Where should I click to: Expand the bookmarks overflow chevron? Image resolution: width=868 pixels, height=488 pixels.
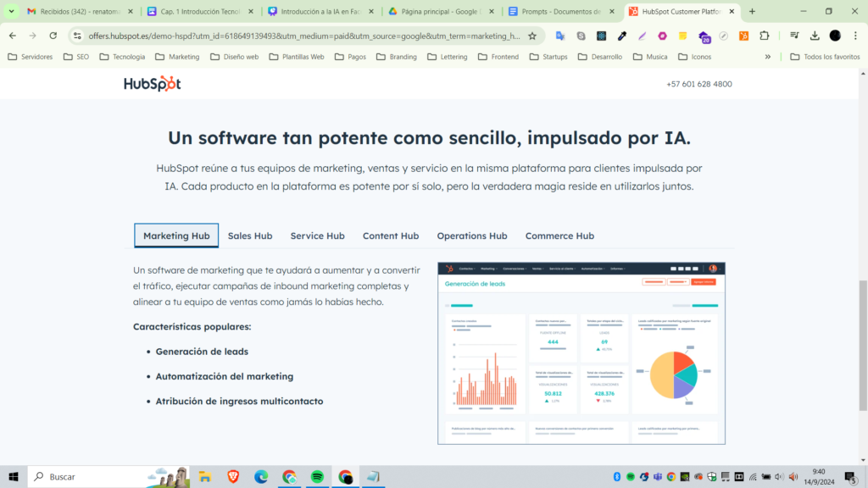click(x=768, y=57)
